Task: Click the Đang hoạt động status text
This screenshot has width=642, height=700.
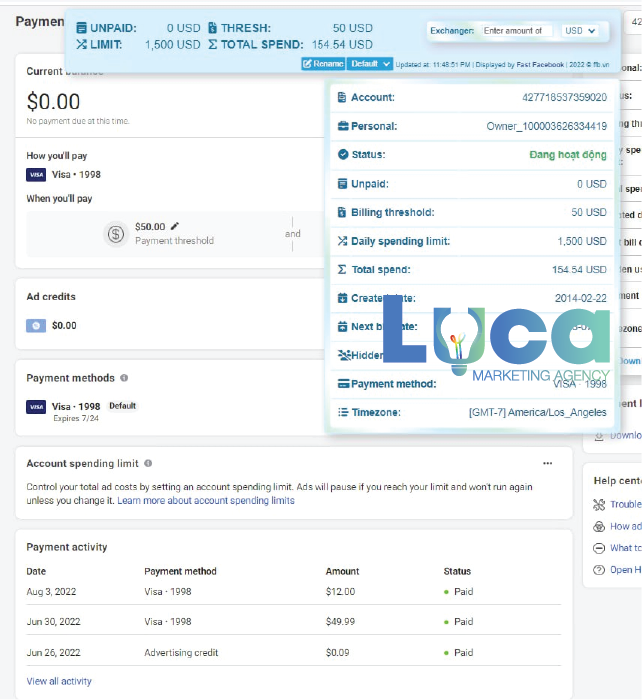Action: coord(568,155)
